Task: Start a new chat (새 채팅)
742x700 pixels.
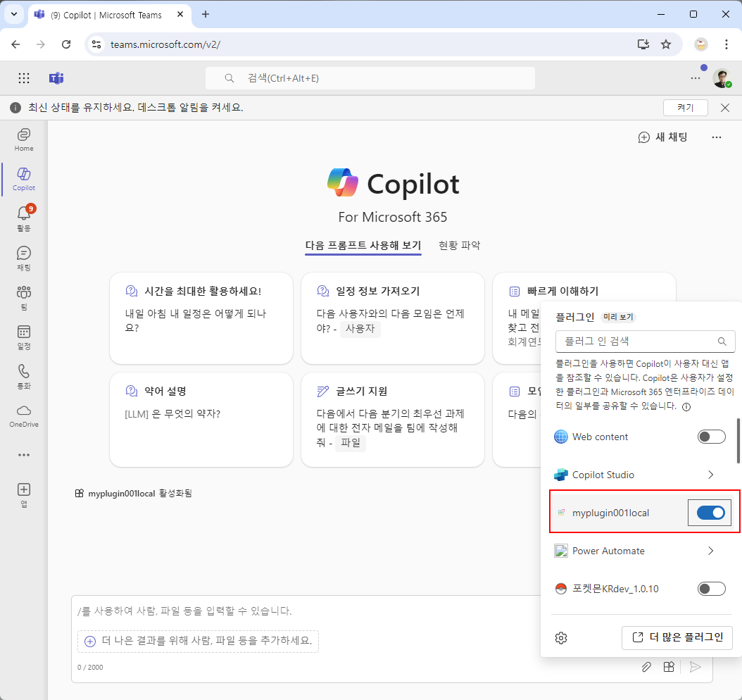Action: (x=662, y=137)
